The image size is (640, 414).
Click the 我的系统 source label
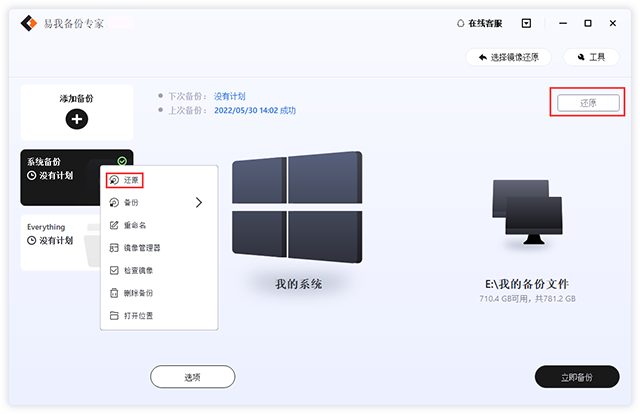point(298,284)
